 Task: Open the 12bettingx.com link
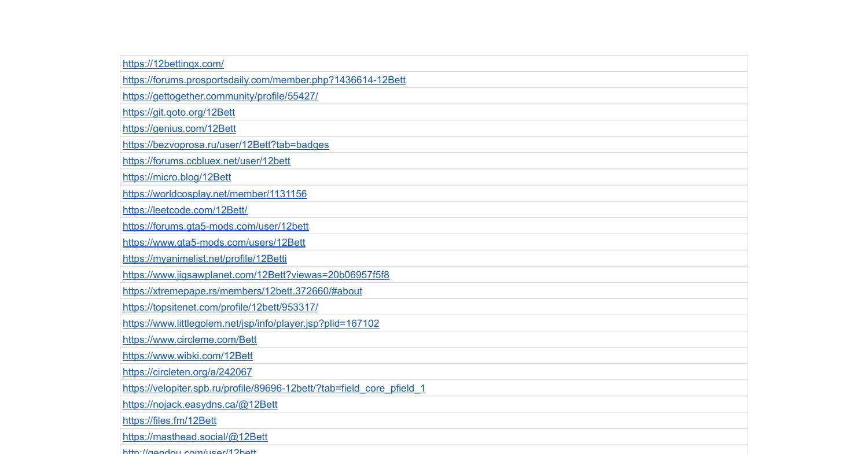click(x=173, y=64)
